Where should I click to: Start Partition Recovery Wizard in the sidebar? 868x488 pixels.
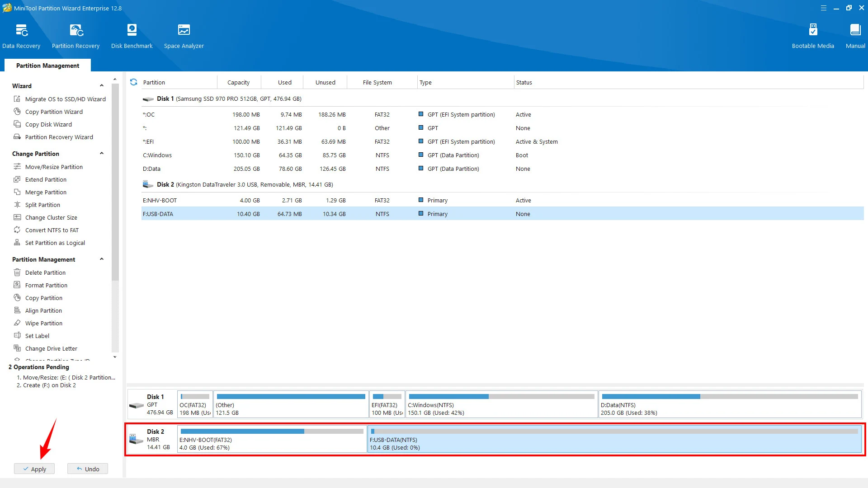tap(53, 137)
